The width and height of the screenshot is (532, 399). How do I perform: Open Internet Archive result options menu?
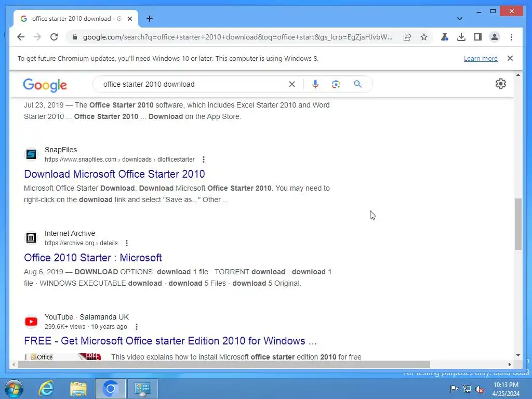pos(127,243)
